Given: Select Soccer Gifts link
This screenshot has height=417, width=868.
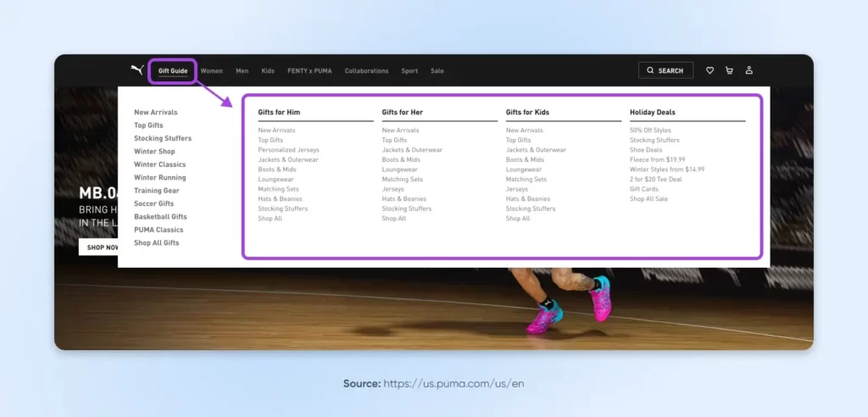Looking at the screenshot, I should [x=154, y=203].
